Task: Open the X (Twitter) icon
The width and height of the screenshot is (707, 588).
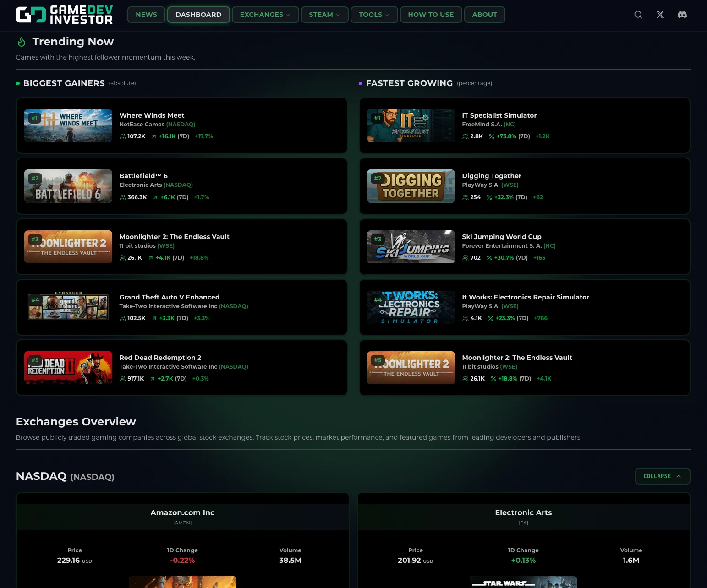Action: tap(660, 14)
